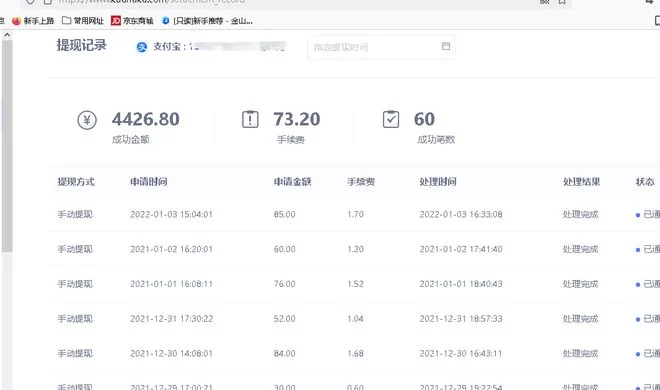
Task: Click the 手续费 column header
Action: 361,182
